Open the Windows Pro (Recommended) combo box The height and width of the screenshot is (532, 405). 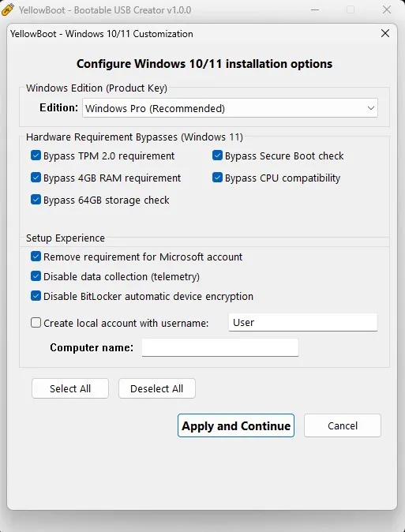[x=230, y=108]
